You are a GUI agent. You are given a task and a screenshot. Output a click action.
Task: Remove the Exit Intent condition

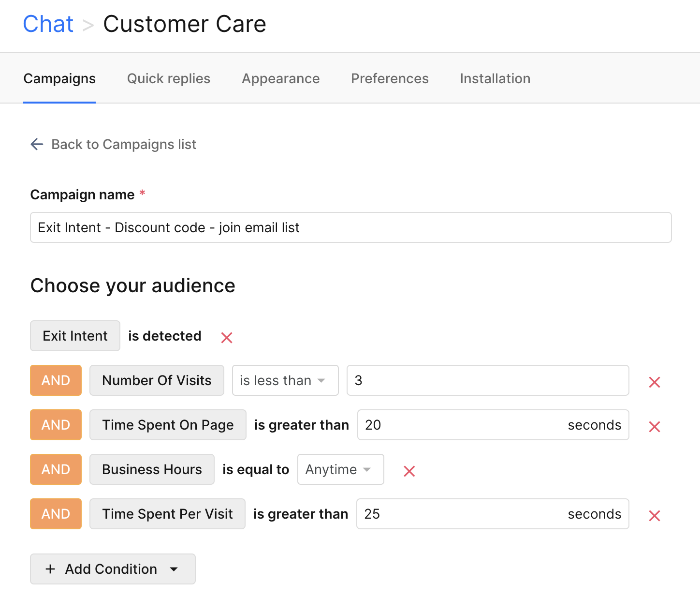(227, 337)
